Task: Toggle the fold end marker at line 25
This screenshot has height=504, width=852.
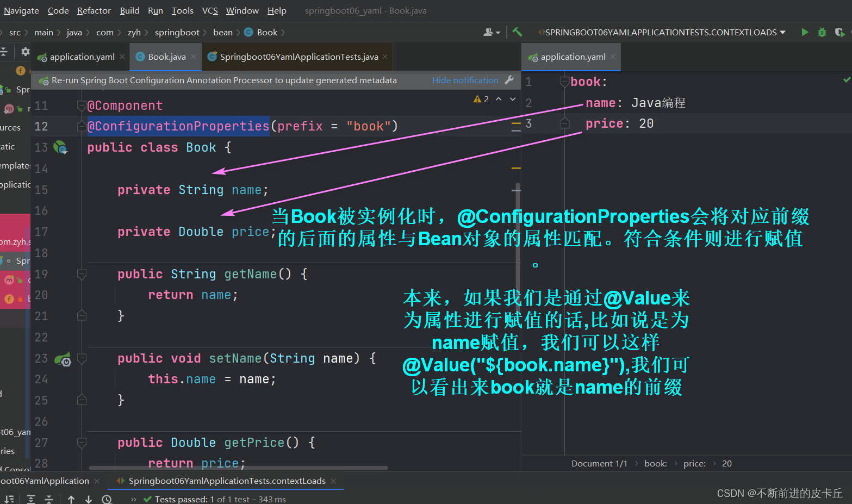Action: [x=82, y=400]
